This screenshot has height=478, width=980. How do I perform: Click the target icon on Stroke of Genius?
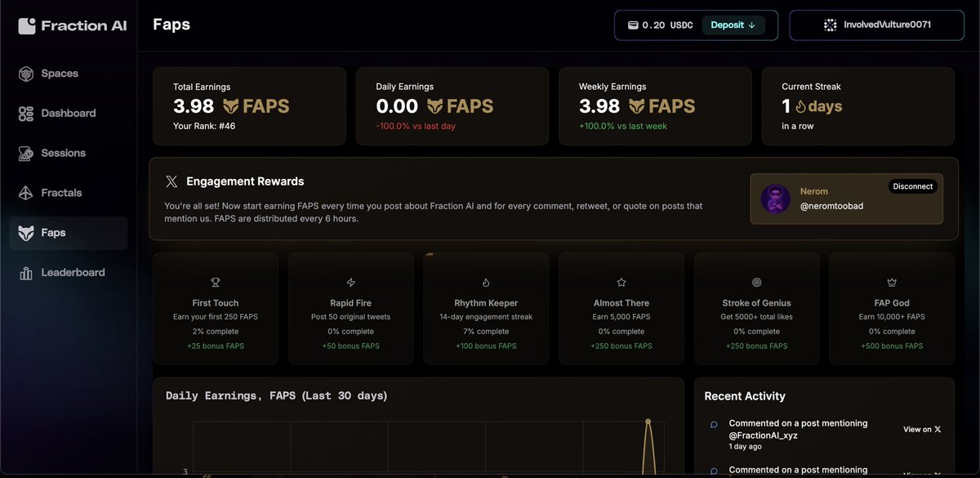tap(757, 282)
